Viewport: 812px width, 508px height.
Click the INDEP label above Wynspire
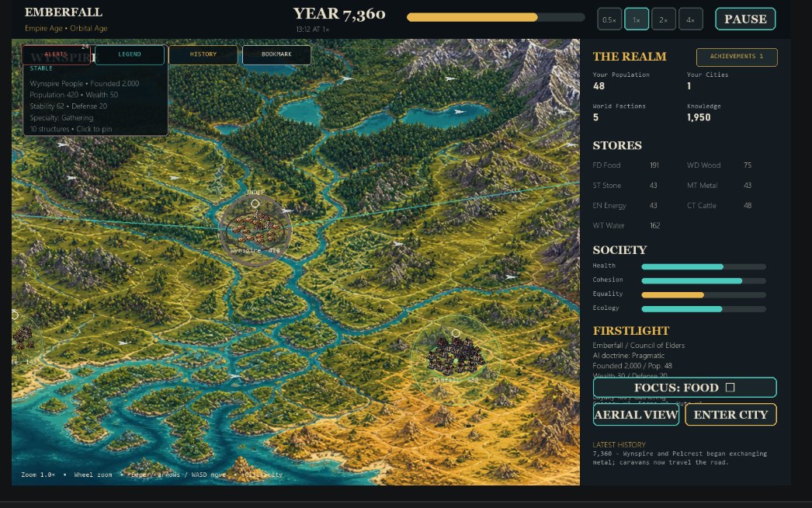click(x=255, y=193)
